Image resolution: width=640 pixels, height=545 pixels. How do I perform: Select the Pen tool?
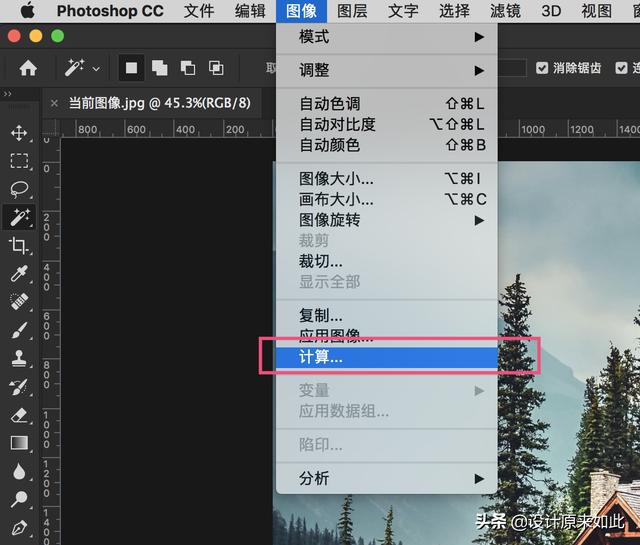19,527
